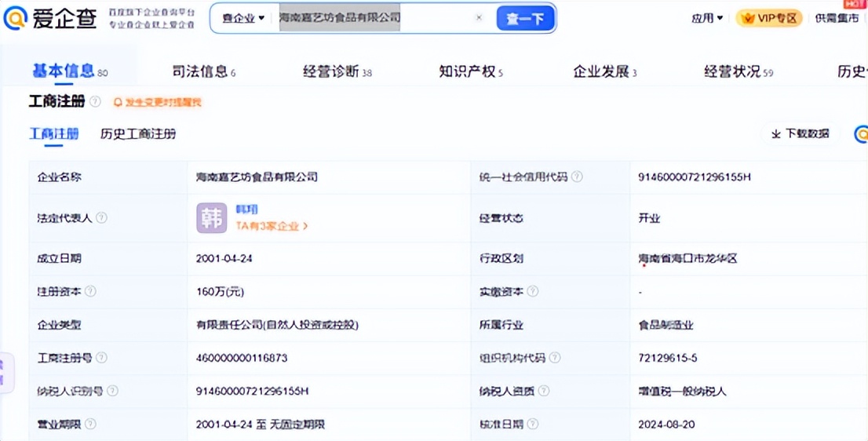Viewport: 868px width, 441px height.
Task: Click the 食品制造业 industry value
Action: point(666,325)
